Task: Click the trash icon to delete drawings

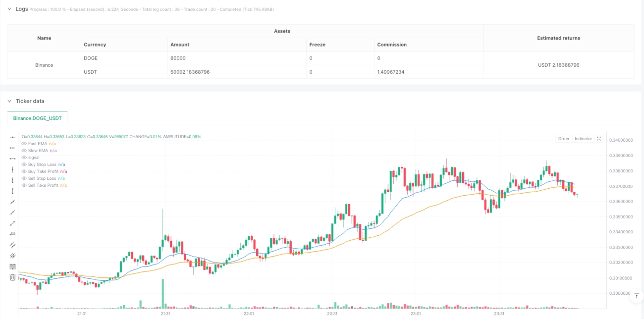Action: tap(12, 277)
